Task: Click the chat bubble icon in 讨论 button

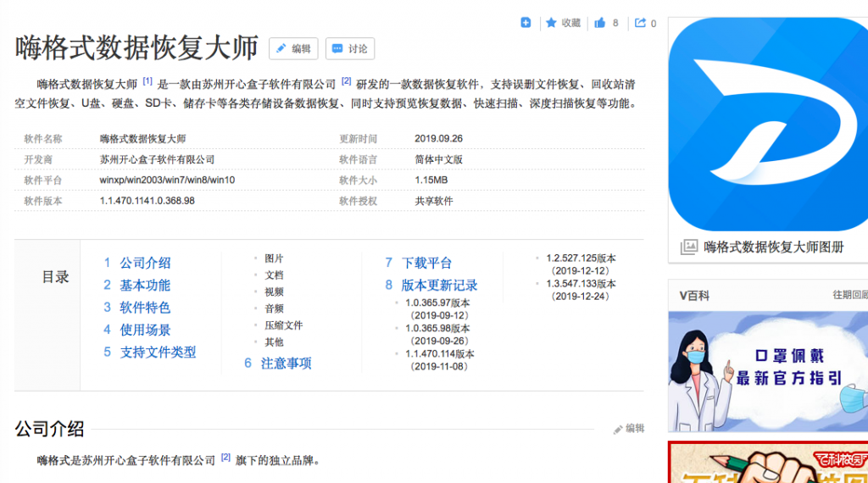Action: click(337, 48)
